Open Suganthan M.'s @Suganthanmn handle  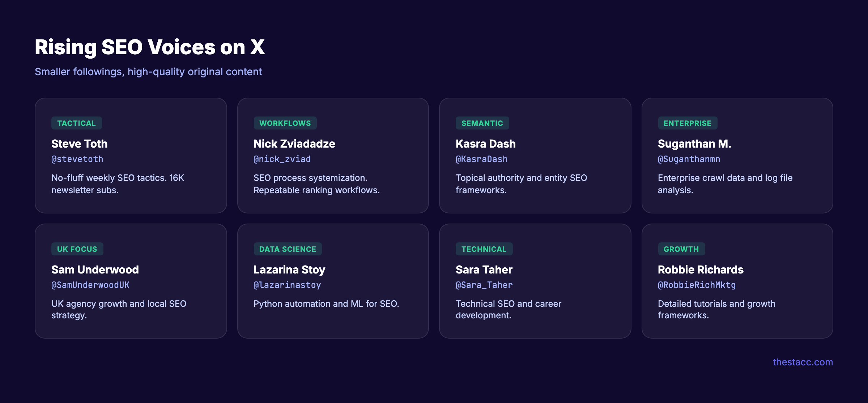689,159
